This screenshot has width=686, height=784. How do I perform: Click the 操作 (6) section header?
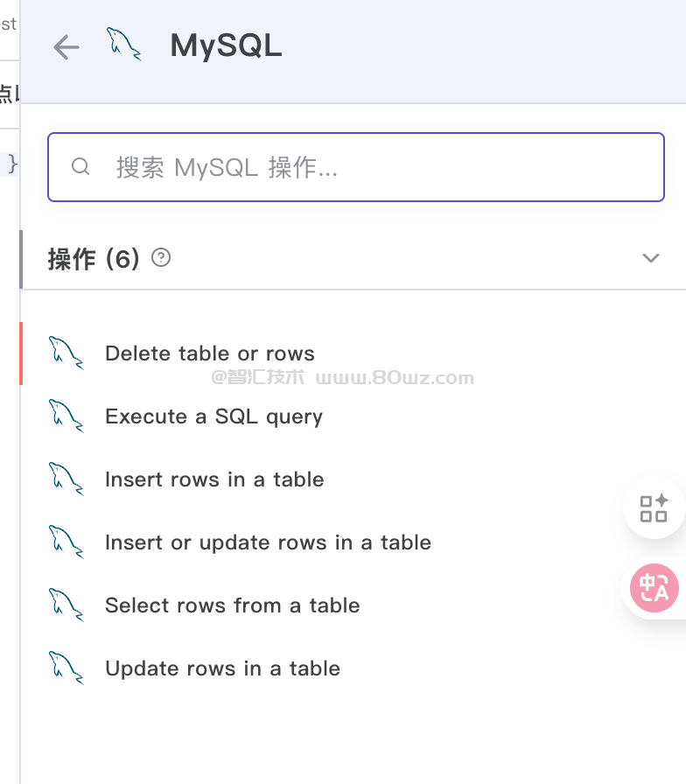(x=94, y=259)
